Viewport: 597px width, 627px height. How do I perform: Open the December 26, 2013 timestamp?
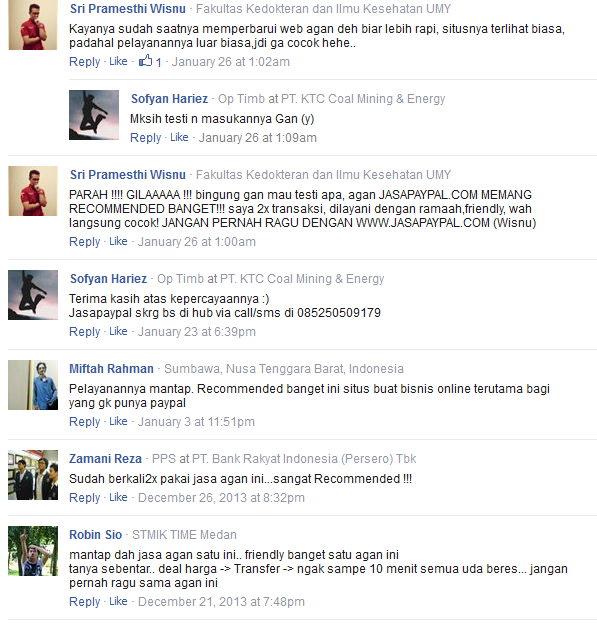221,497
